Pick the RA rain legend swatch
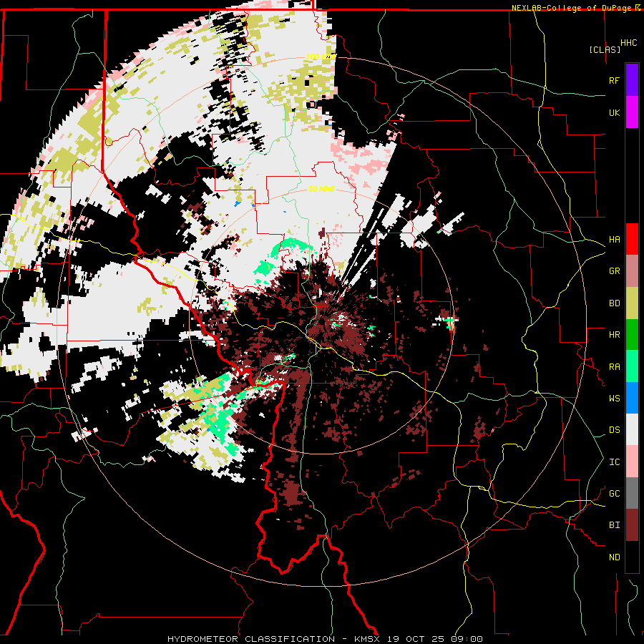Screen dimensions: 644x644 pos(632,366)
